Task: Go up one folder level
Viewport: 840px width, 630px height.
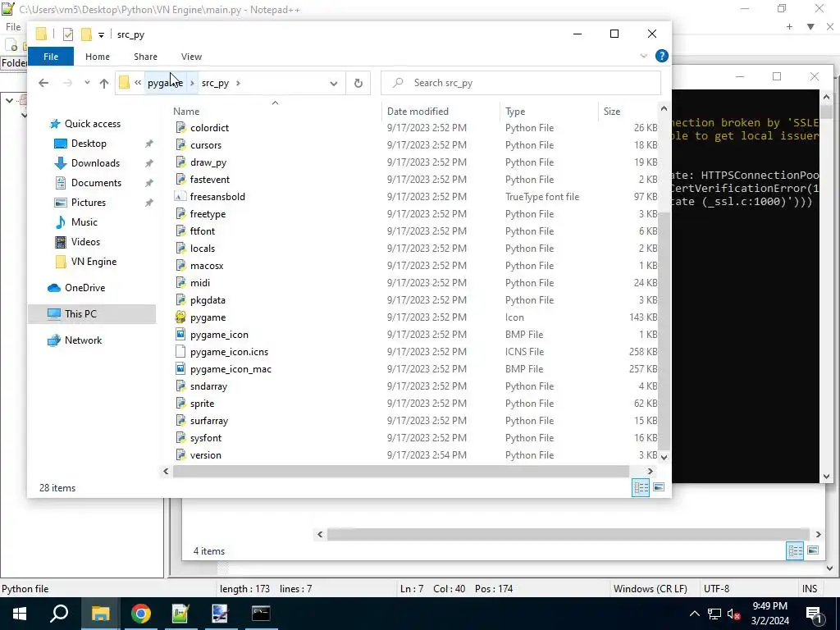Action: point(104,83)
